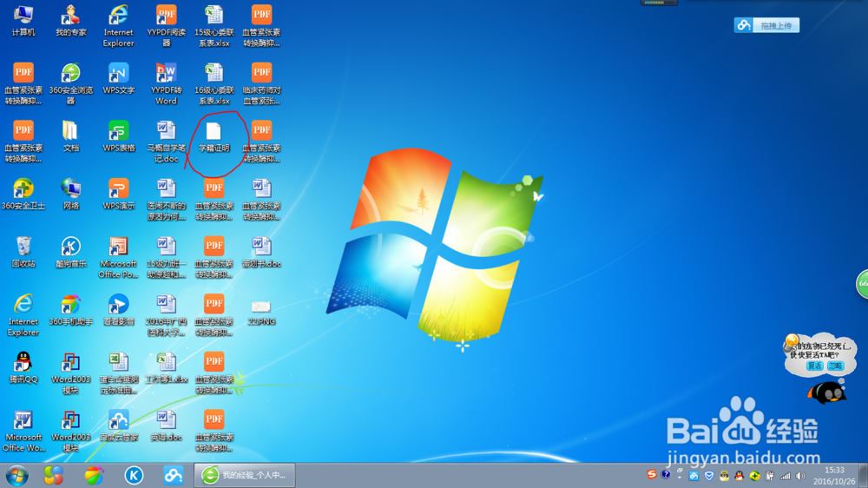Select the WPS文字 shortcut

point(118,79)
